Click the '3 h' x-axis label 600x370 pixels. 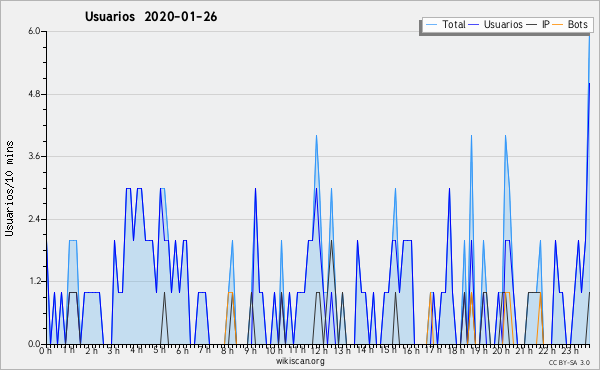[x=113, y=351]
